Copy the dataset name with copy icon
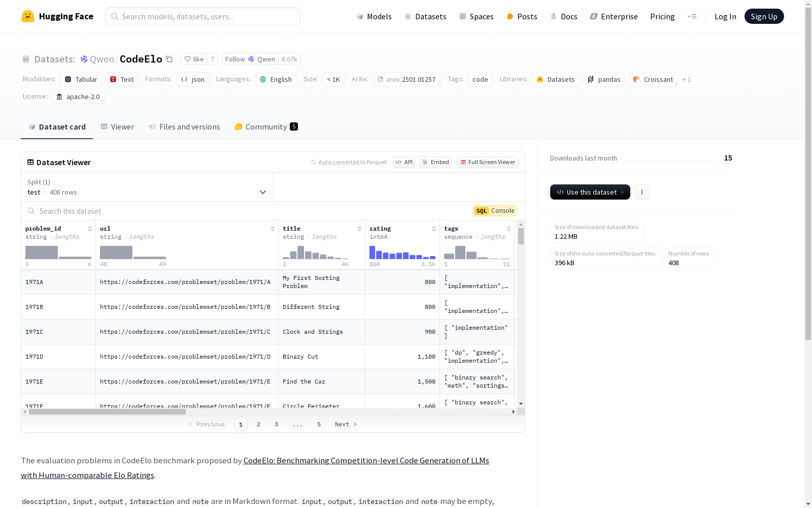The image size is (812, 508). [170, 59]
